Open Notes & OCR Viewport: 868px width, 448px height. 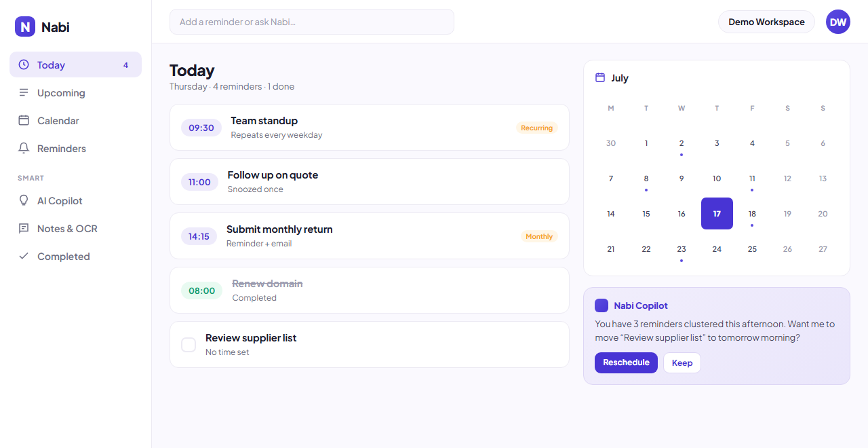[x=75, y=228]
